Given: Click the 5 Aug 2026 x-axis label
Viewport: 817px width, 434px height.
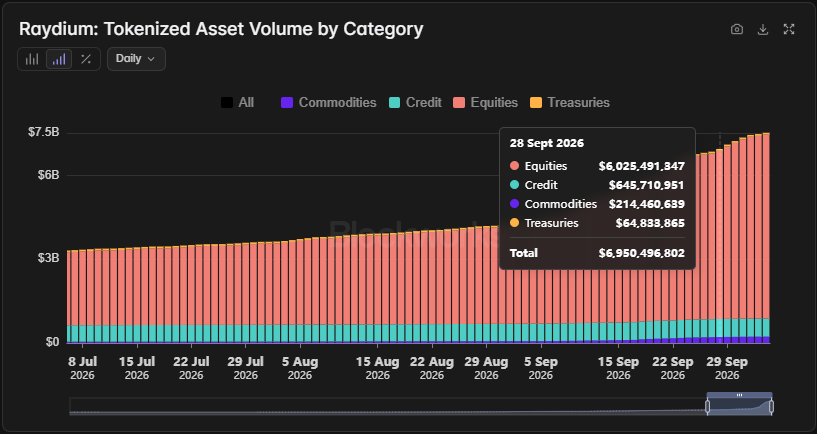Looking at the screenshot, I should click(300, 368).
